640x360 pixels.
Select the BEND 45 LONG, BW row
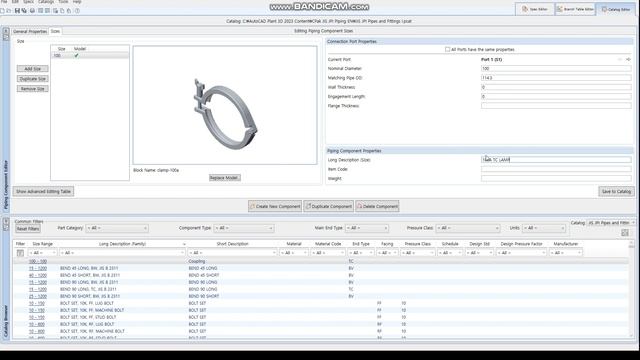pyautogui.click(x=320, y=268)
